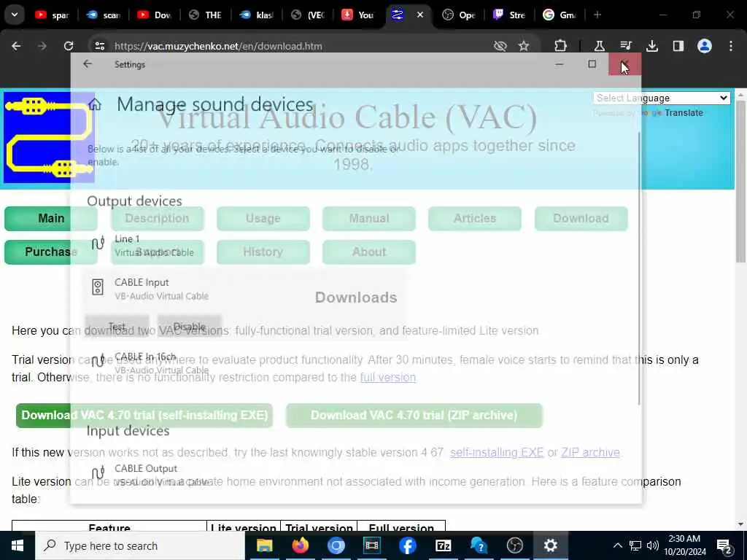Switch to the 'scan' tab
The height and width of the screenshot is (560, 747).
[x=104, y=15]
